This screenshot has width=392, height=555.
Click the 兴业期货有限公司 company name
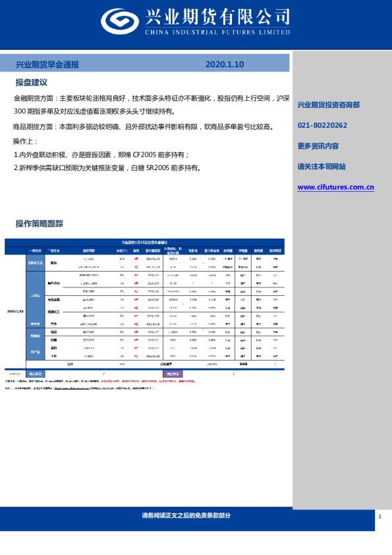point(217,16)
